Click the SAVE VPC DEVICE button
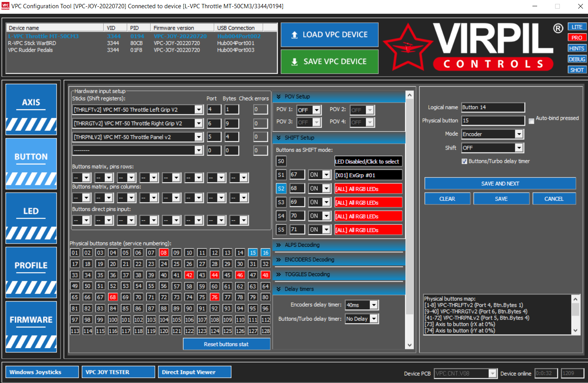This screenshot has width=588, height=383. [329, 61]
